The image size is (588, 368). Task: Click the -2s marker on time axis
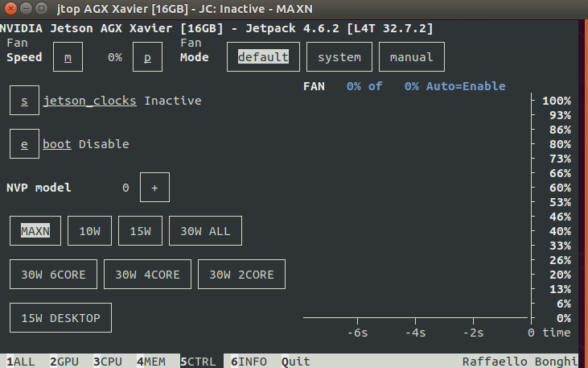(473, 333)
